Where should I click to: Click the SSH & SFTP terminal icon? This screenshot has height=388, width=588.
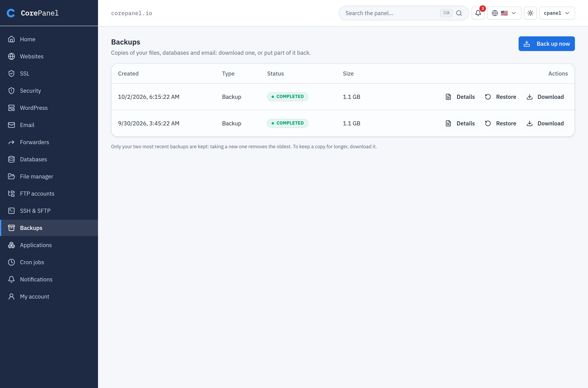(11, 211)
